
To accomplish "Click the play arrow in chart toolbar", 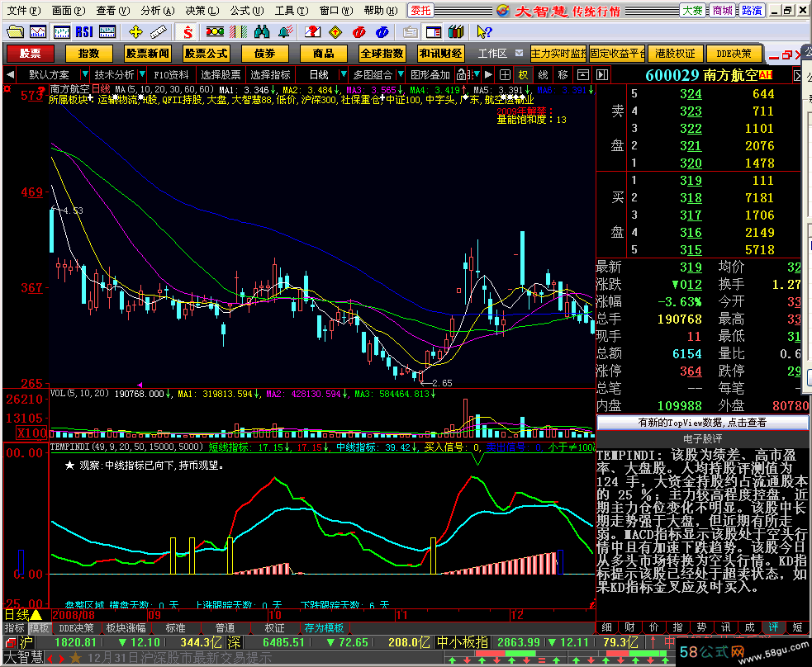I will [x=488, y=75].
